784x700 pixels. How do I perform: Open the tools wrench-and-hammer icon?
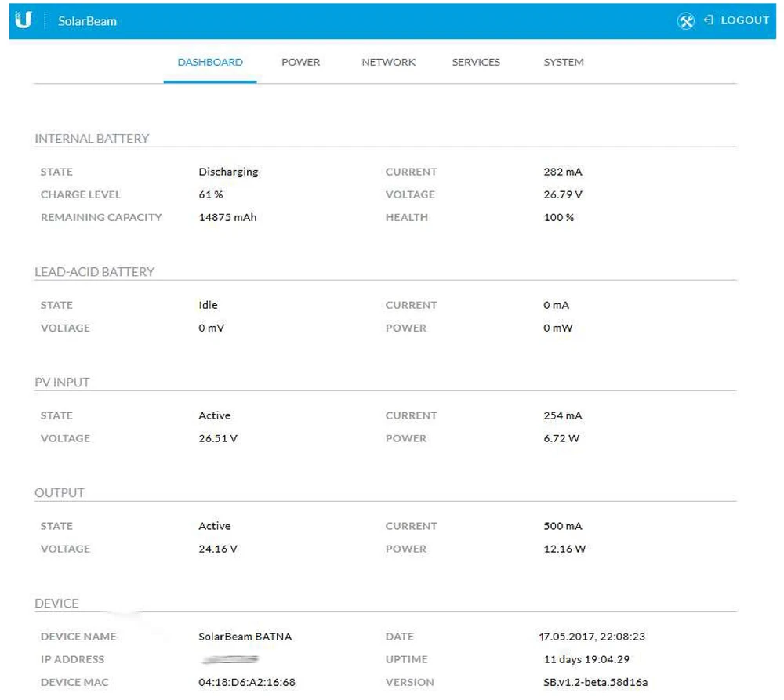tap(686, 21)
